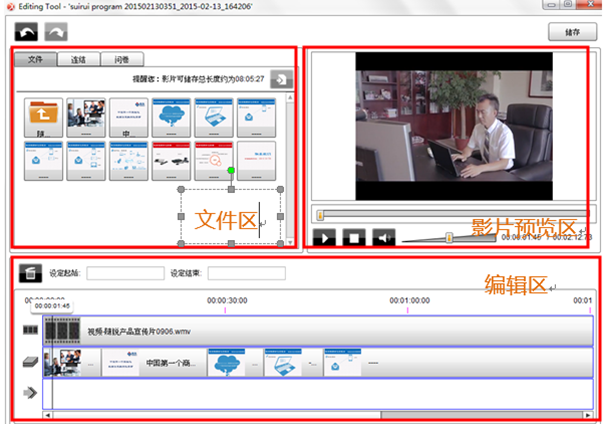This screenshot has width=604, height=424.
Task: Click the 储存 save button
Action: pos(572,32)
